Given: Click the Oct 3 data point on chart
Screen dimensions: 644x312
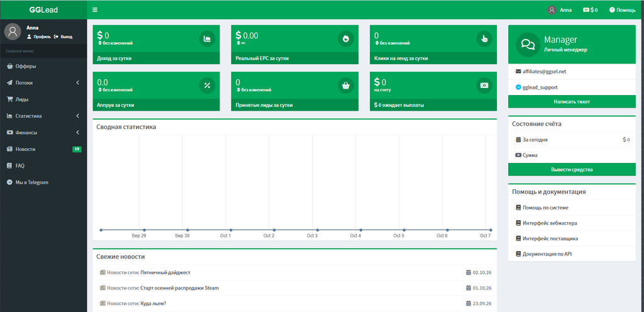Looking at the screenshot, I should (318, 230).
